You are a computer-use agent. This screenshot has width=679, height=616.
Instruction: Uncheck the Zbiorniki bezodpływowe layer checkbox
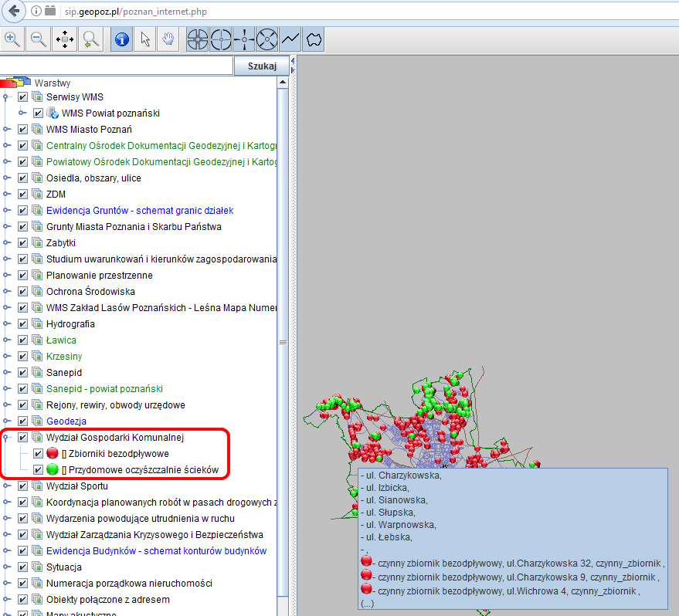39,454
